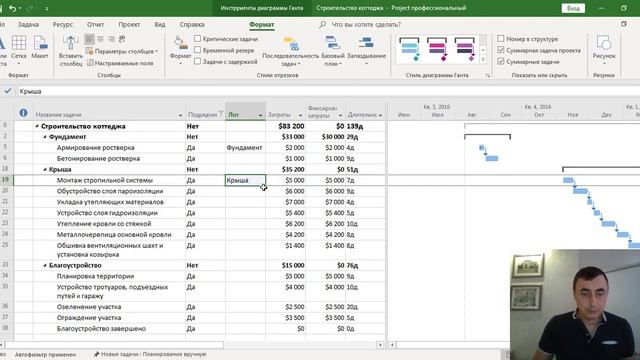
Task: Select the magenta Gantt chart style
Action: tap(437, 49)
